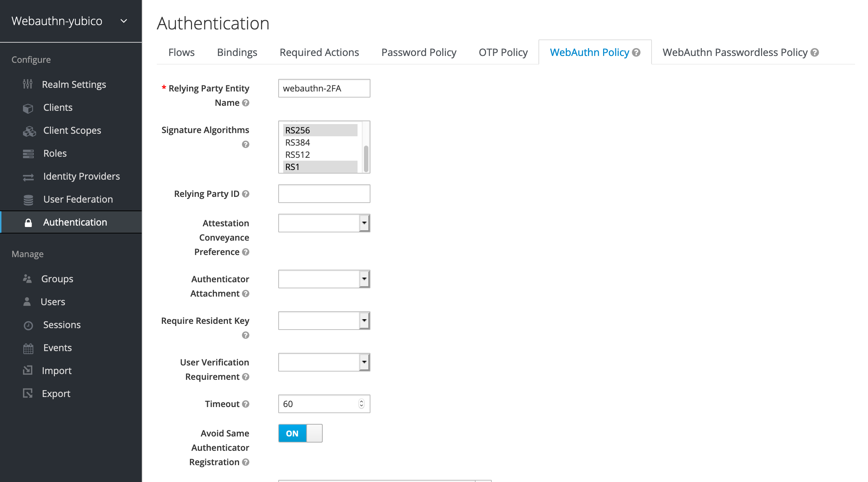Open the Sessions page
The width and height of the screenshot is (868, 482).
tap(62, 325)
